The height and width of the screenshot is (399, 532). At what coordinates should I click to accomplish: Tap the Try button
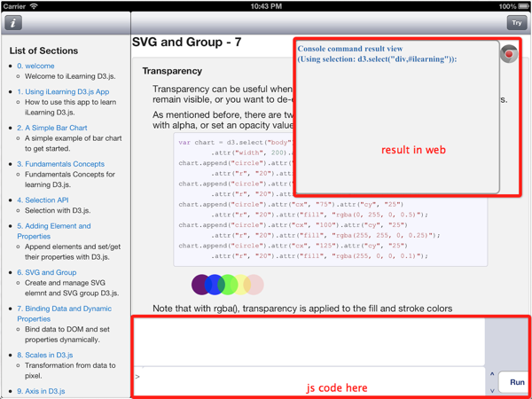[516, 23]
